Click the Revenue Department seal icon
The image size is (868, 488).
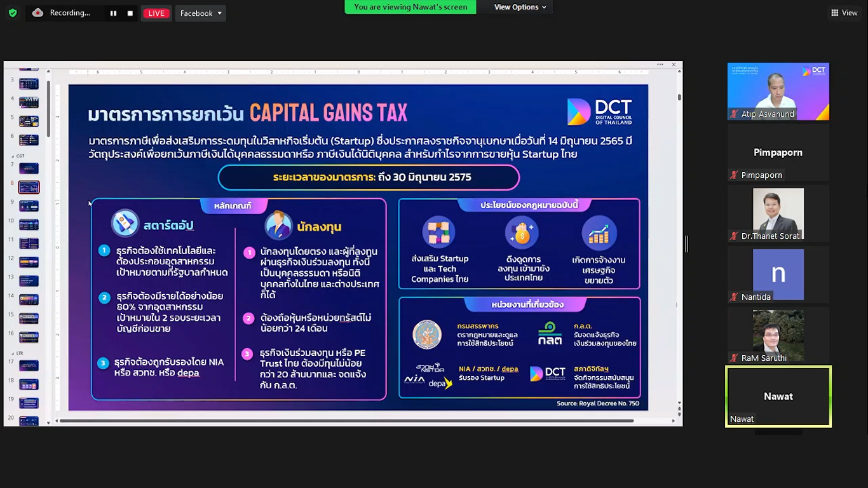pos(427,335)
